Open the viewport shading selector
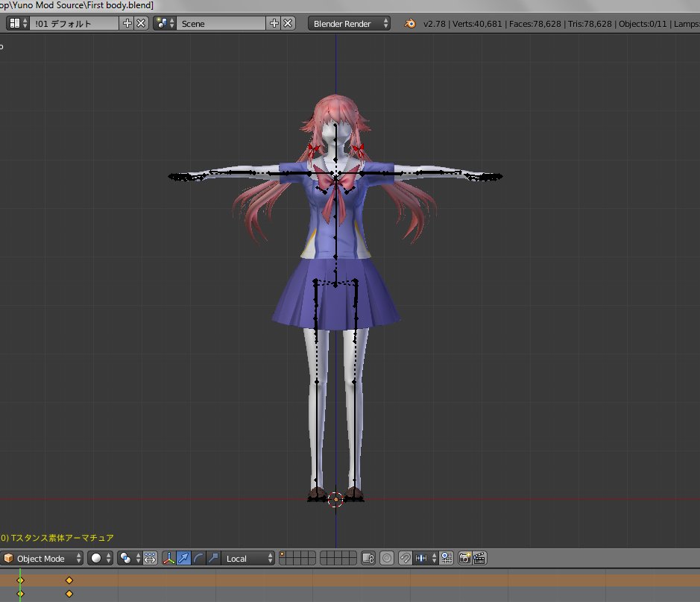Screen dimensions: 700x602 click(100, 558)
